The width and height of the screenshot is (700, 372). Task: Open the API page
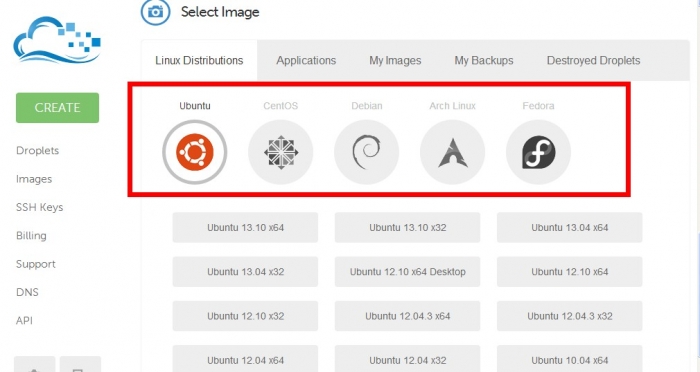pyautogui.click(x=24, y=321)
